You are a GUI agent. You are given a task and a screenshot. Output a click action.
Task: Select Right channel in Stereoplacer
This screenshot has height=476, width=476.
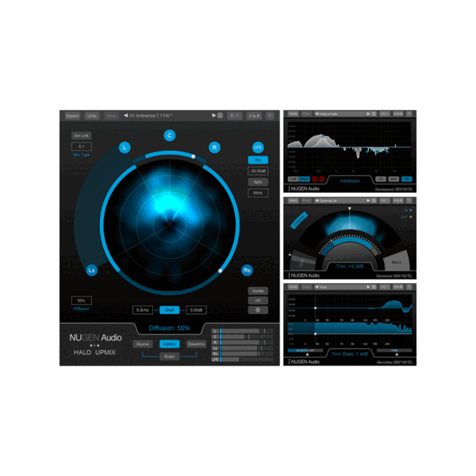tap(305, 179)
